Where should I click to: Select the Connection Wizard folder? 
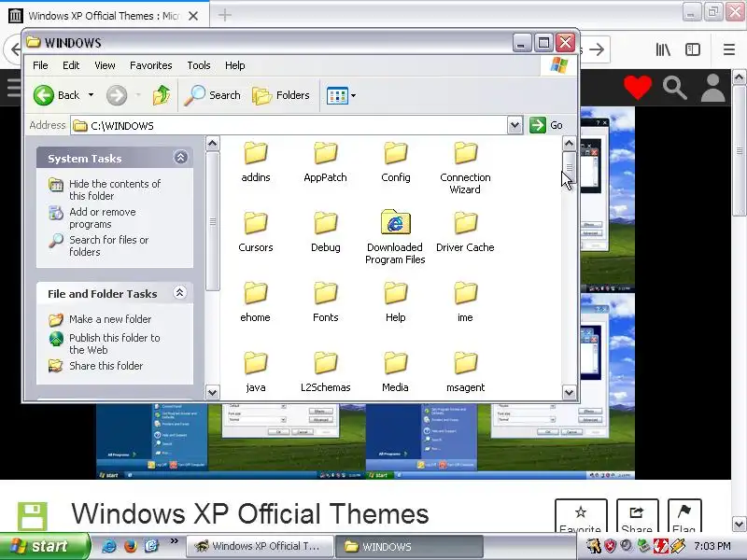pyautogui.click(x=465, y=168)
